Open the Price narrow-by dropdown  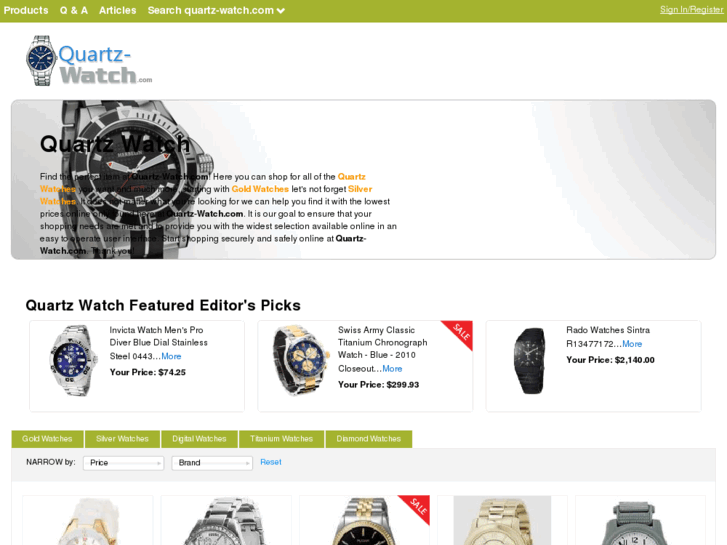click(x=123, y=463)
